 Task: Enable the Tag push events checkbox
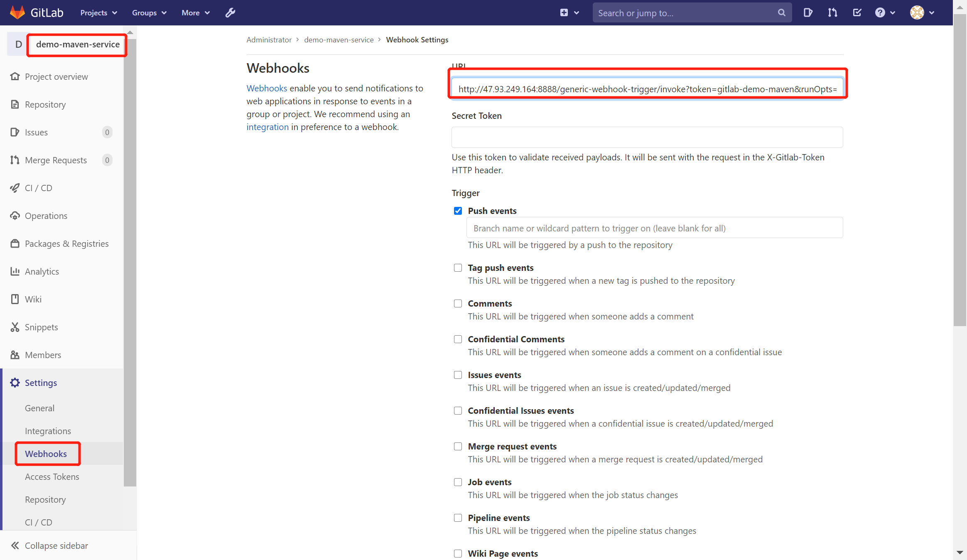click(458, 268)
